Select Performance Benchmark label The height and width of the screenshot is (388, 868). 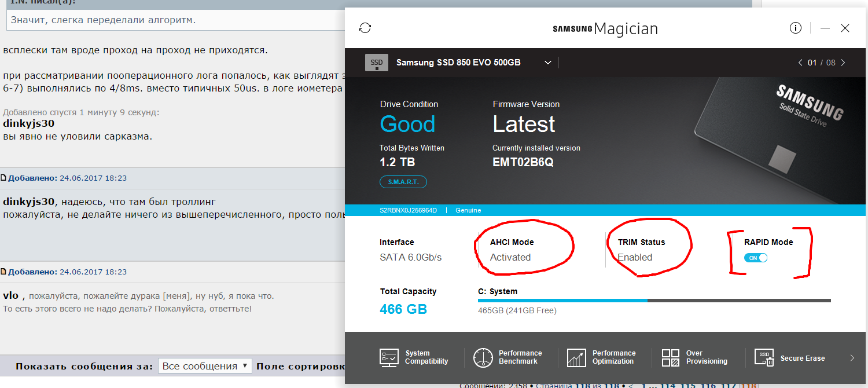tap(520, 357)
